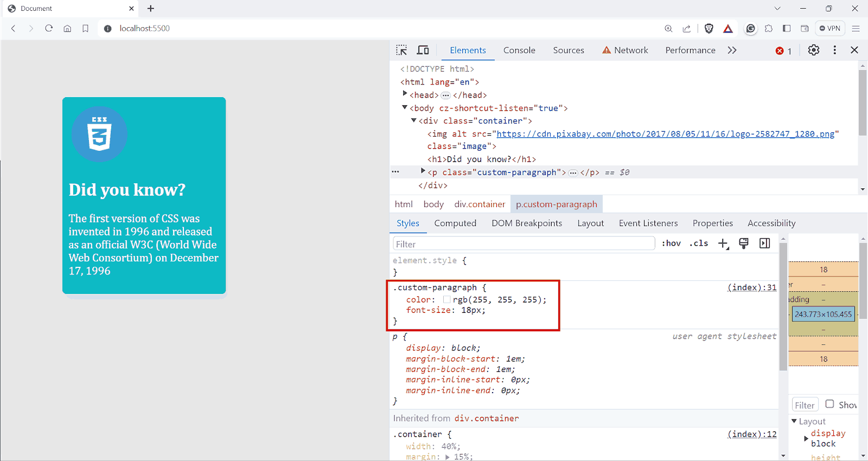Go back in browser history
Image resolution: width=868 pixels, height=461 pixels.
14,28
